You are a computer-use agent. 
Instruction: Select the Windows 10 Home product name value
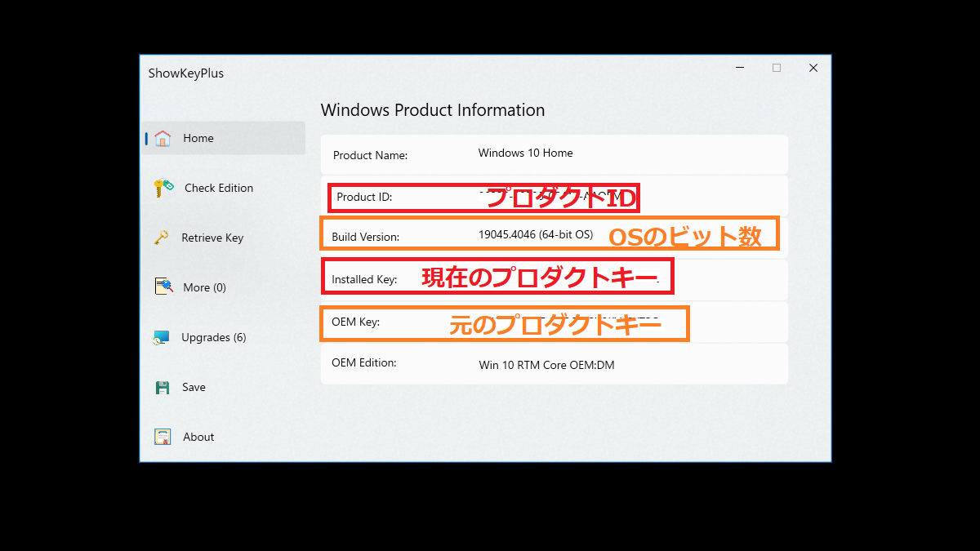pos(525,153)
